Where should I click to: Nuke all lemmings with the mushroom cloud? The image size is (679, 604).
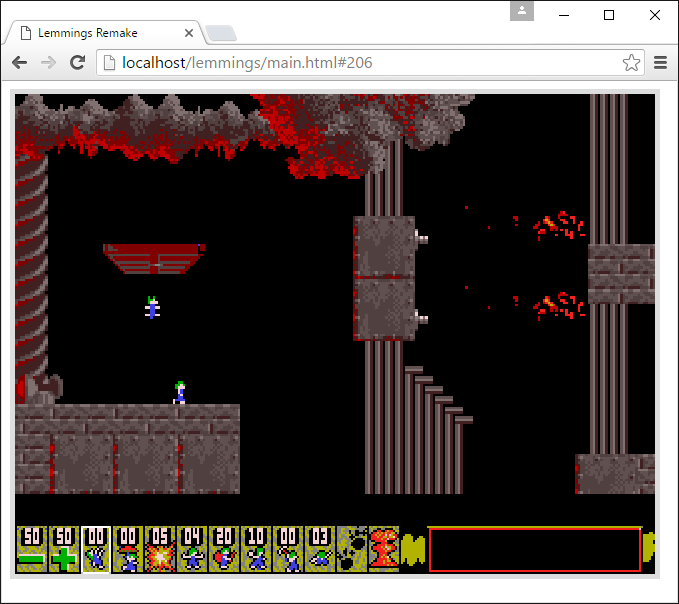pos(384,549)
